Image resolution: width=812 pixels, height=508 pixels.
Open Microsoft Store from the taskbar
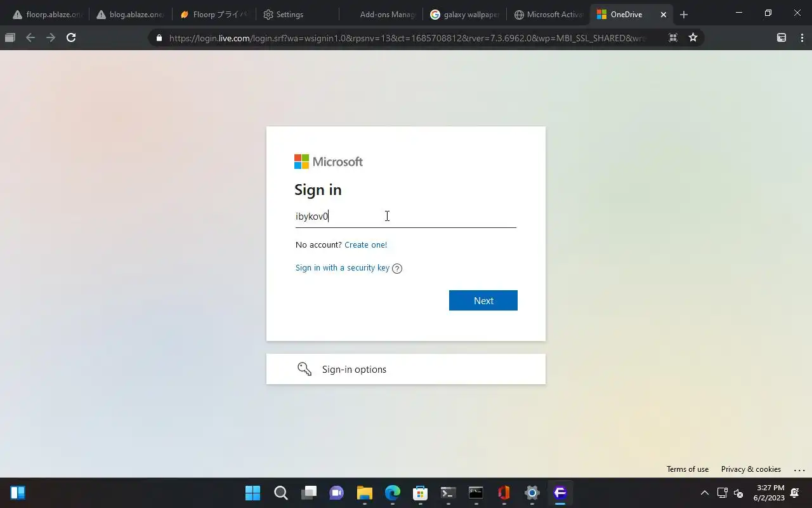click(420, 493)
